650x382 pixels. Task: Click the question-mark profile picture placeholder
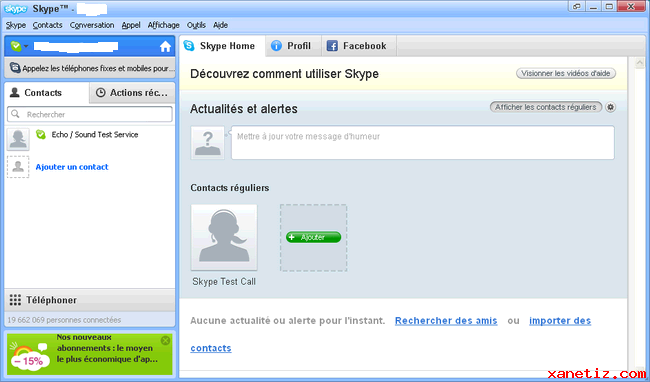click(x=208, y=143)
